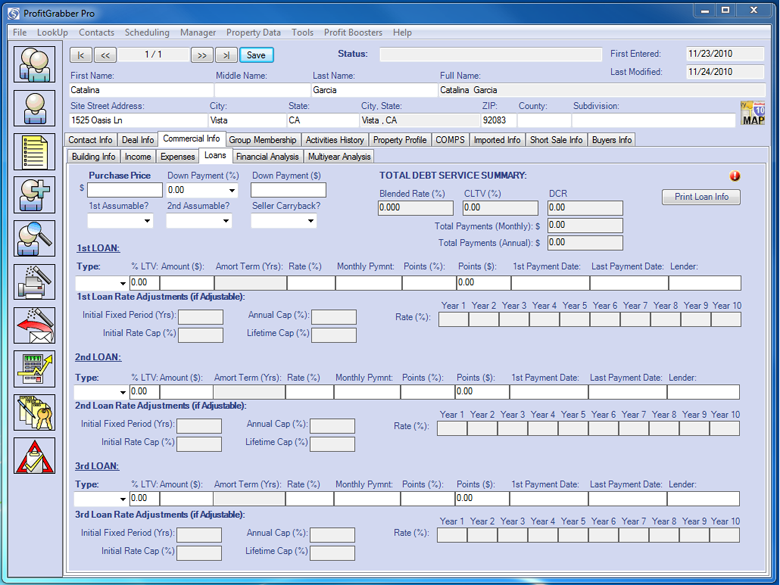
Task: Open the 2nd Loan Type dropdown
Action: click(122, 392)
